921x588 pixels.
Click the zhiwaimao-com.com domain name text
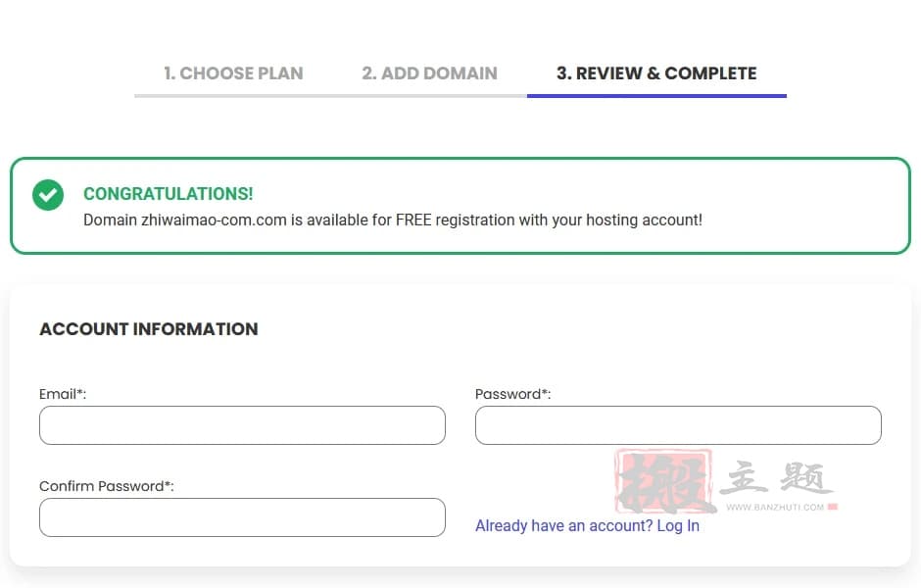[214, 220]
